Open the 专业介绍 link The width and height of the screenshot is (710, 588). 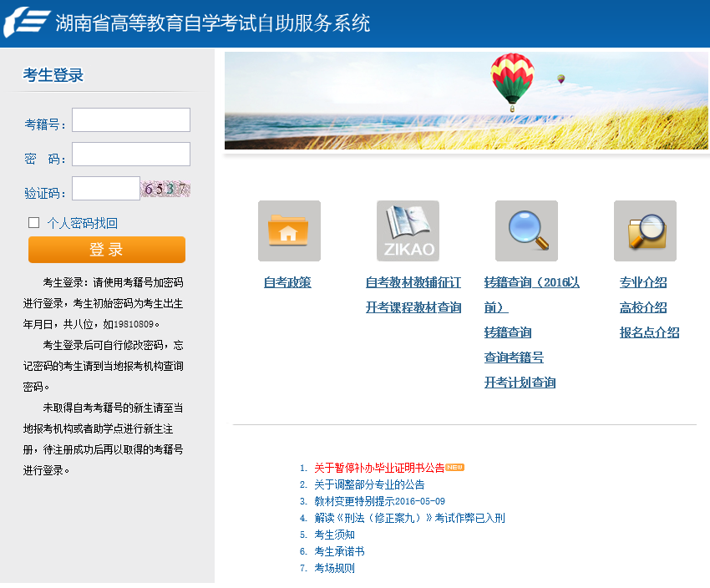[643, 282]
